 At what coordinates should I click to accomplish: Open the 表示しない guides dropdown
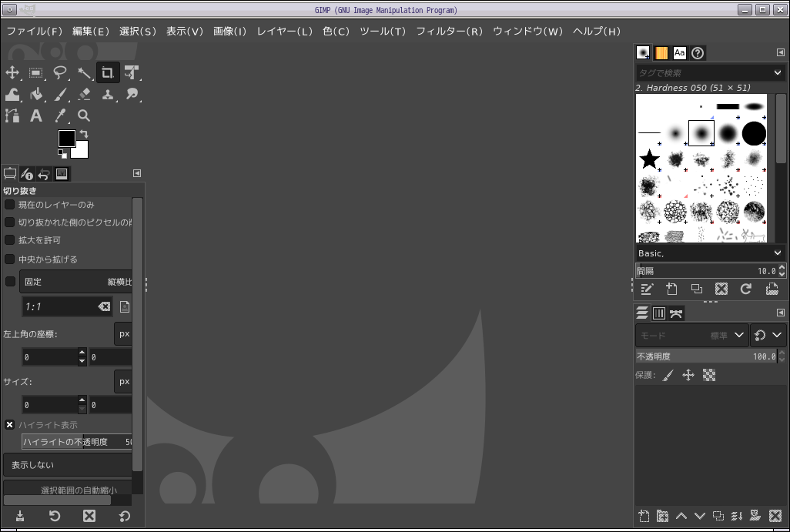pos(68,464)
